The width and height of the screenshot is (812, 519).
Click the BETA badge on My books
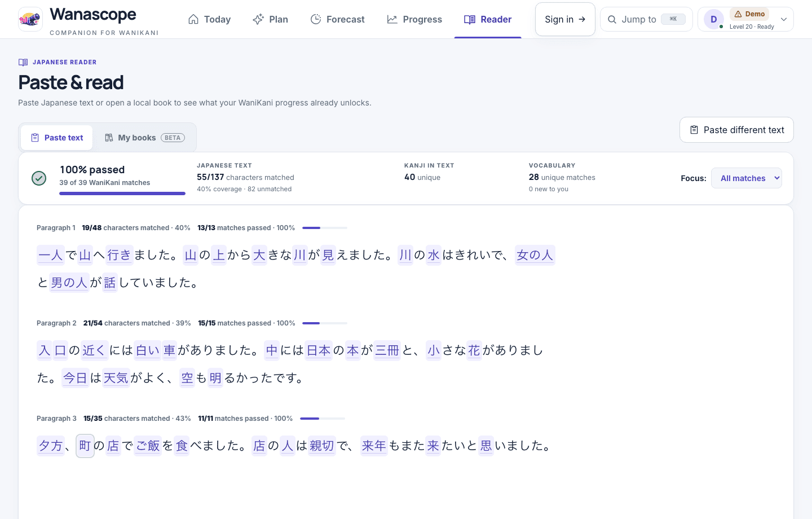point(173,138)
